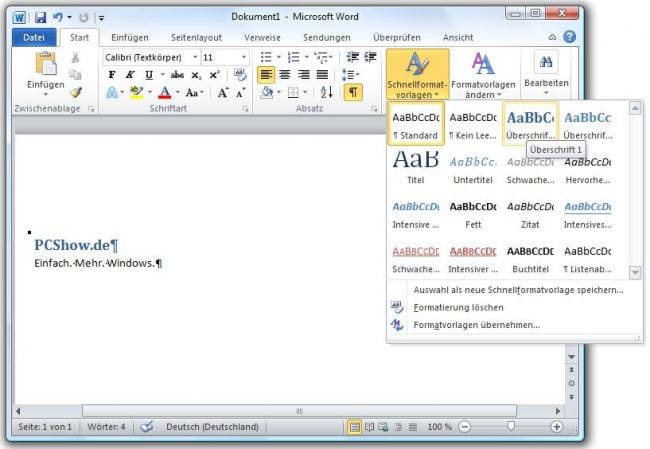Open the change case Aa dropdown
Viewport: 650px width, 449px height.
pyautogui.click(x=195, y=92)
